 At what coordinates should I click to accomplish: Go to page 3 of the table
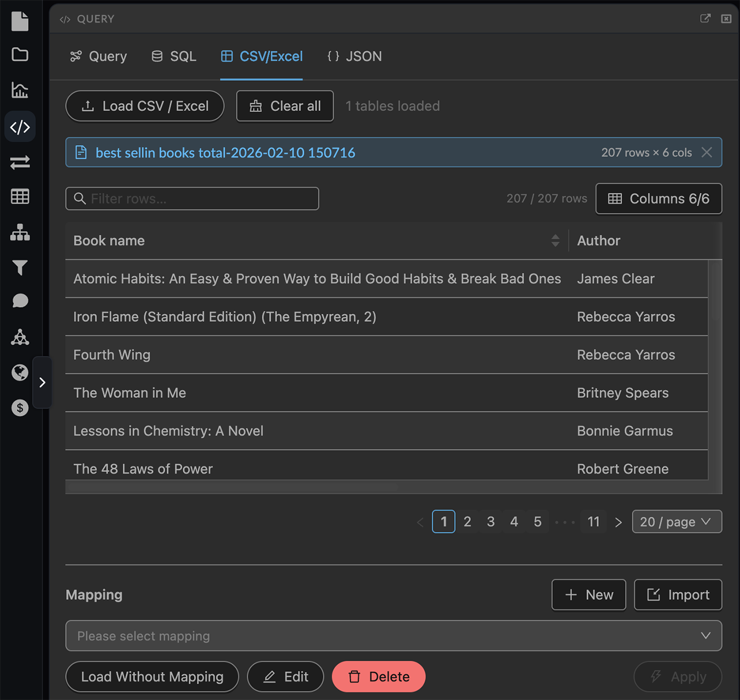tap(491, 522)
